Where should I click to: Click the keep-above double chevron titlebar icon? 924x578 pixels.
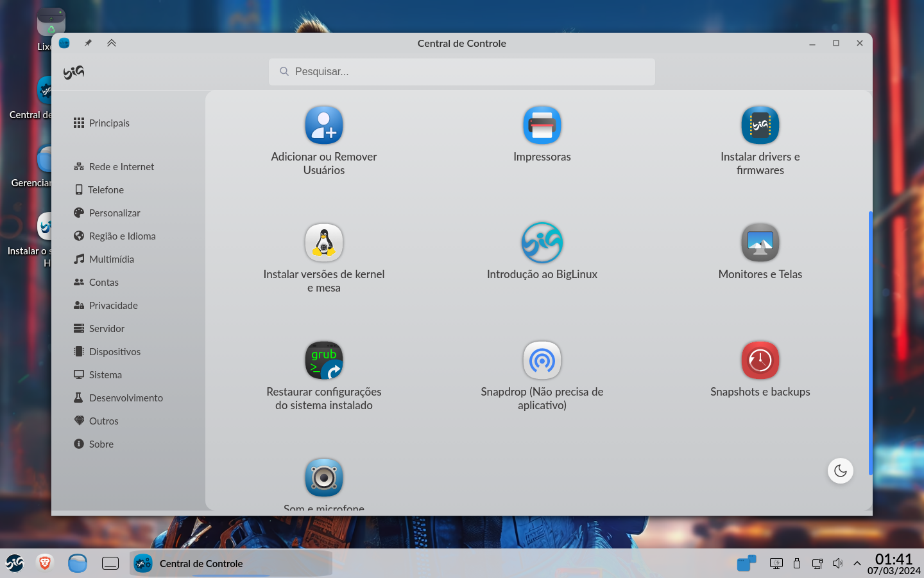(112, 43)
